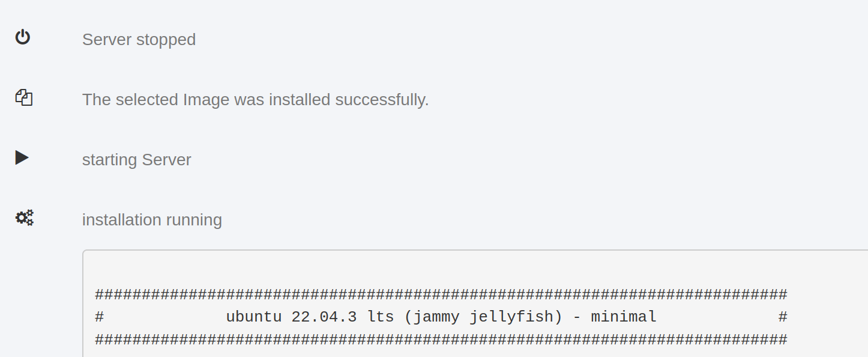
Task: Click the top hash line in log output
Action: [441, 294]
